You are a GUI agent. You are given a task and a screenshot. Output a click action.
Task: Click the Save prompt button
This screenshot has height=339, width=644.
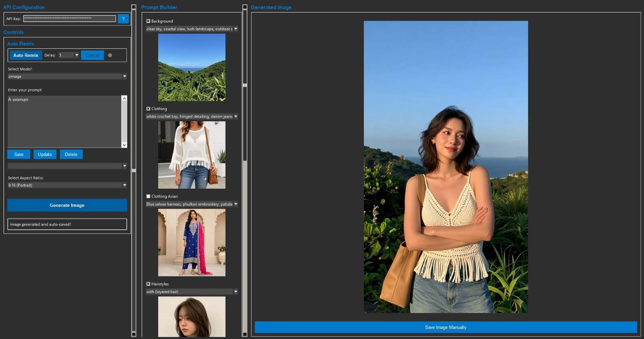pyautogui.click(x=19, y=154)
